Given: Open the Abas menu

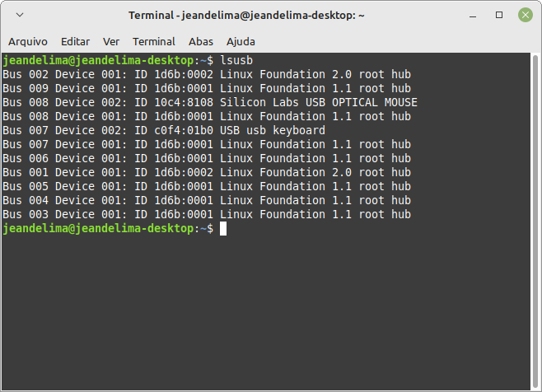Looking at the screenshot, I should click(201, 41).
